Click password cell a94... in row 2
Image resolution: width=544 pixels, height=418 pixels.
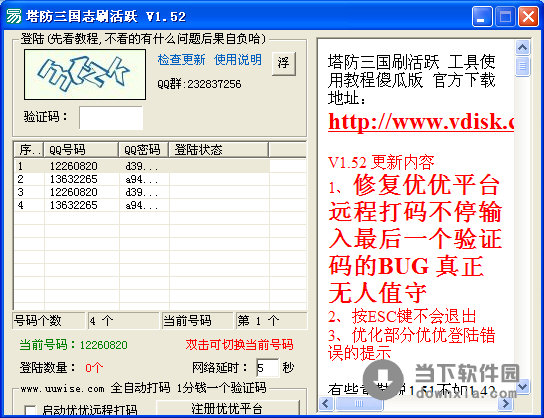click(x=142, y=179)
